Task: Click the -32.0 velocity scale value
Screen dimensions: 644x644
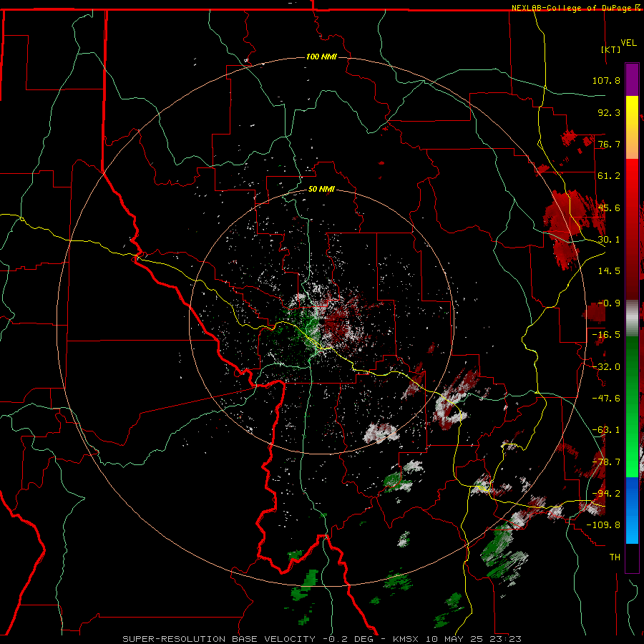Action: pos(606,367)
